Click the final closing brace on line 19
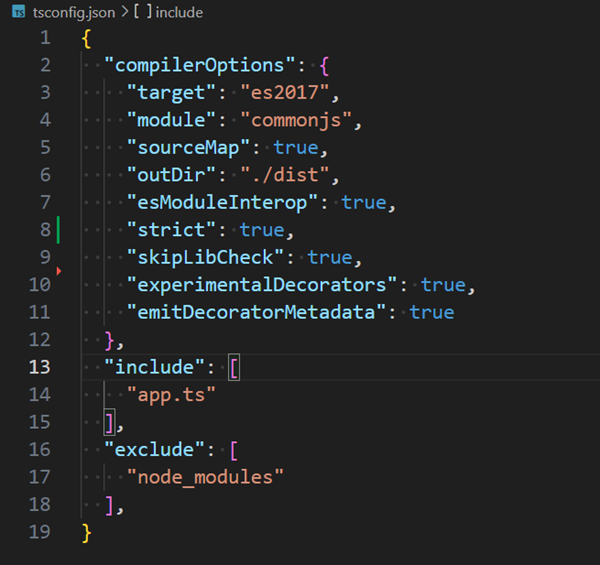 (x=87, y=533)
